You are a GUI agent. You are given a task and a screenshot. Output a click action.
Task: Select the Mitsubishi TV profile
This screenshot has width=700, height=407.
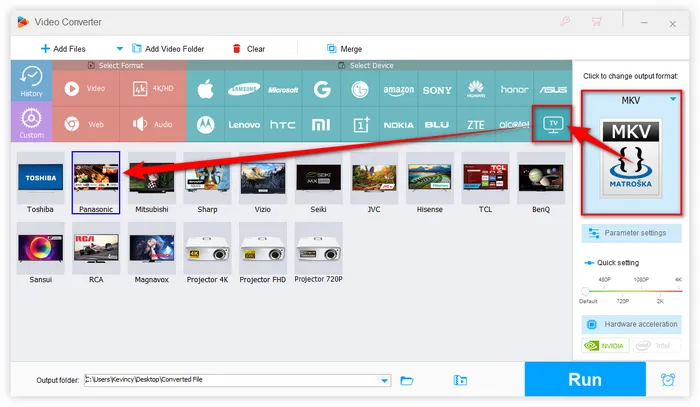click(x=152, y=183)
